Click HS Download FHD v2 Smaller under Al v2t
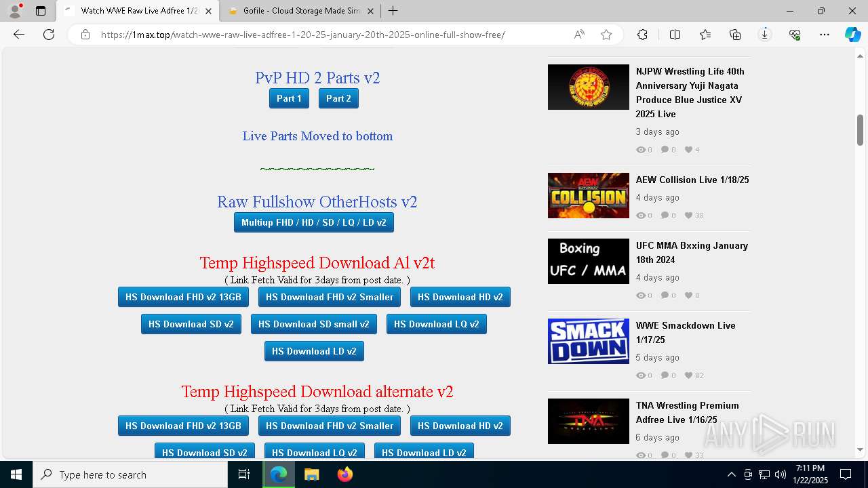Image resolution: width=868 pixels, height=488 pixels. coord(330,297)
